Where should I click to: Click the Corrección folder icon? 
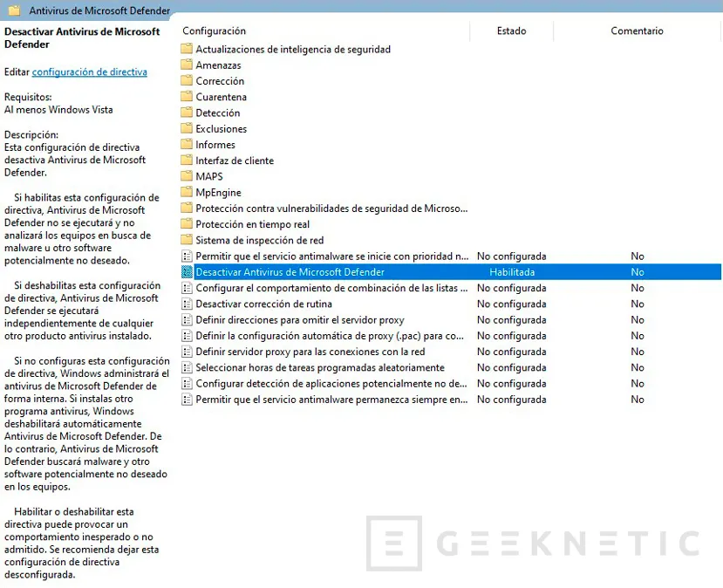coord(187,81)
